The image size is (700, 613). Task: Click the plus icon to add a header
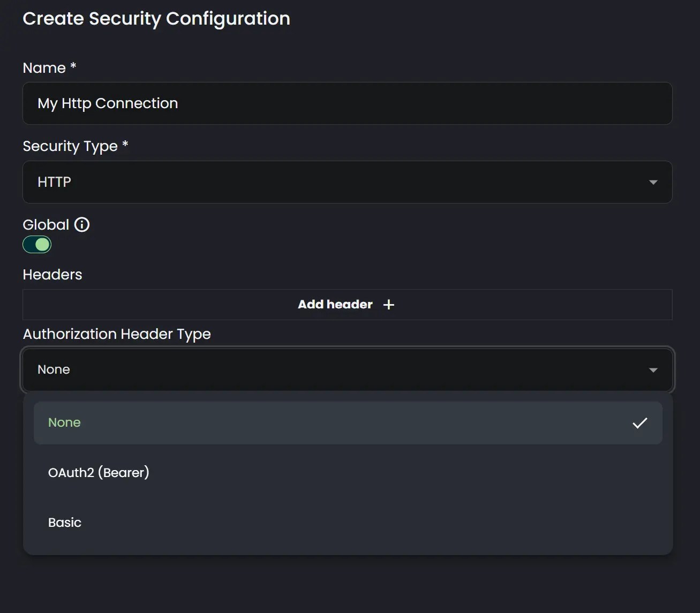[389, 304]
